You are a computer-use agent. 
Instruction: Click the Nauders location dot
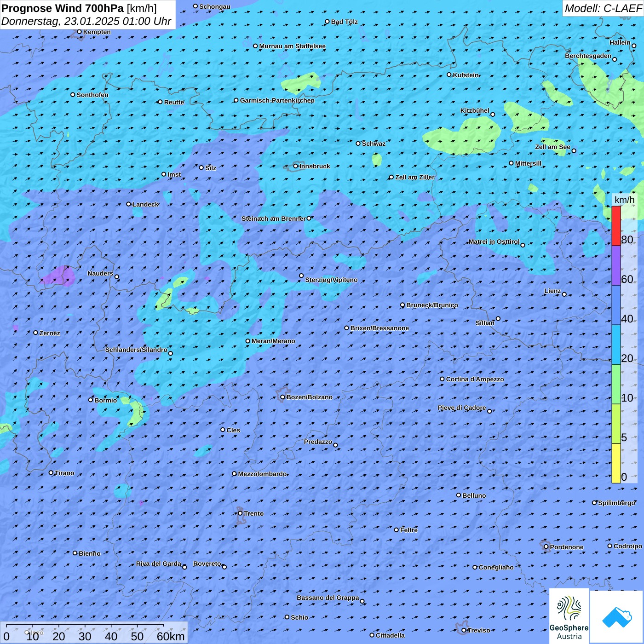(117, 277)
